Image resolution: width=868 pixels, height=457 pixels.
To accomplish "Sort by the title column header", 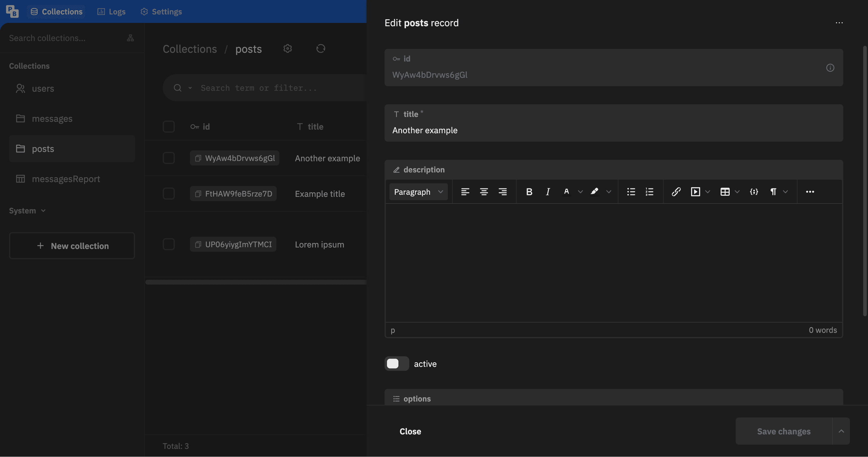I will [x=310, y=127].
